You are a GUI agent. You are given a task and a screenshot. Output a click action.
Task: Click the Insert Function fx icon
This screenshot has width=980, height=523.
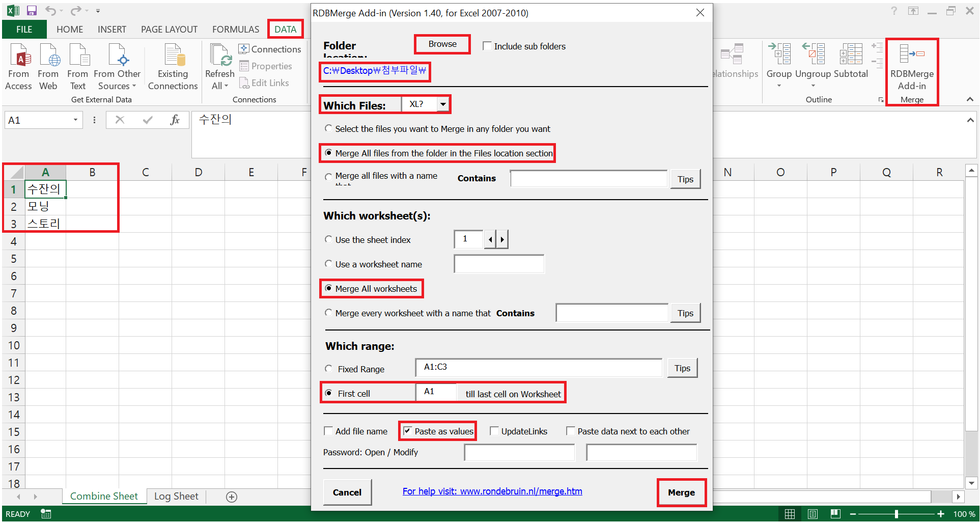click(175, 120)
